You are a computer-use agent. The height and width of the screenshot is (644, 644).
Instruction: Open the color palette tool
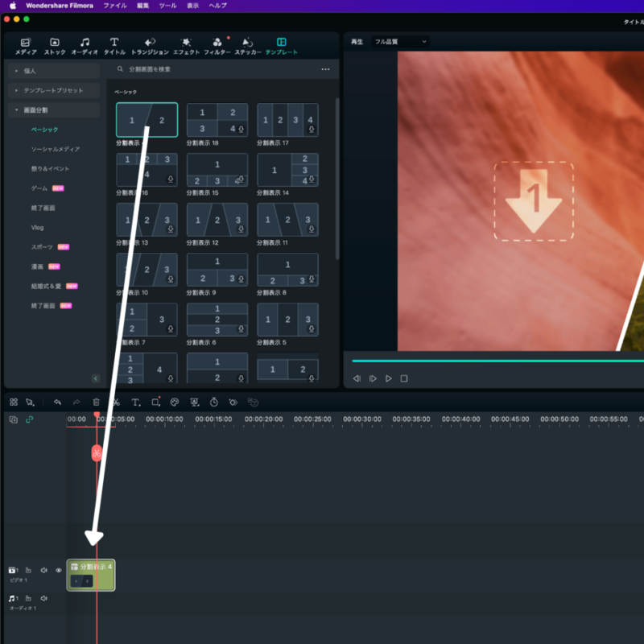click(x=175, y=402)
